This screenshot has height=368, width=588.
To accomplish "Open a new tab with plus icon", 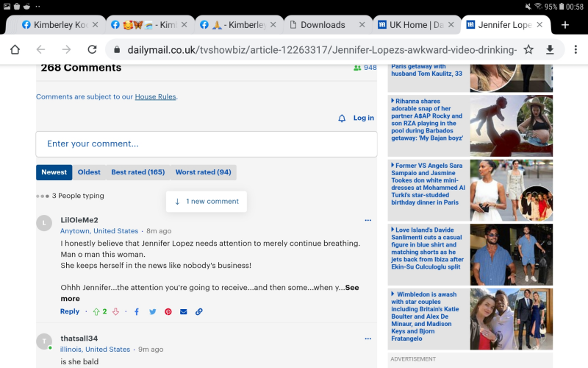I will click(565, 25).
